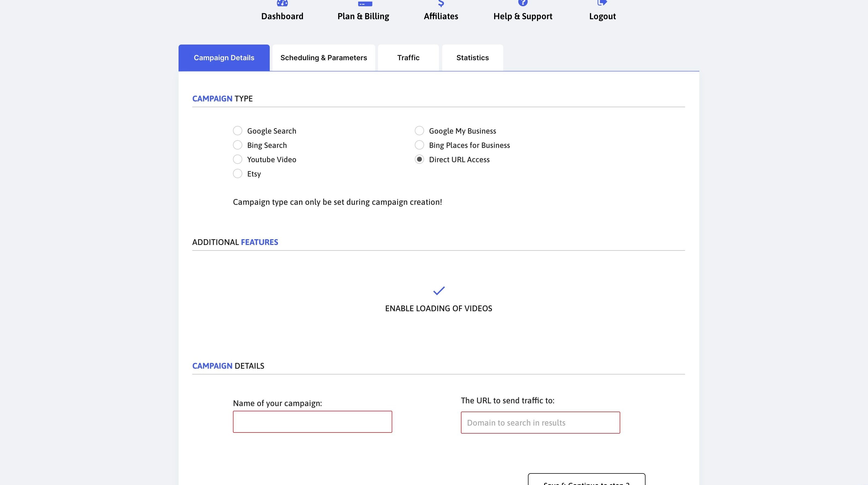The image size is (868, 485).
Task: Click the CAMPAIGN TYPE heading
Action: tap(222, 98)
